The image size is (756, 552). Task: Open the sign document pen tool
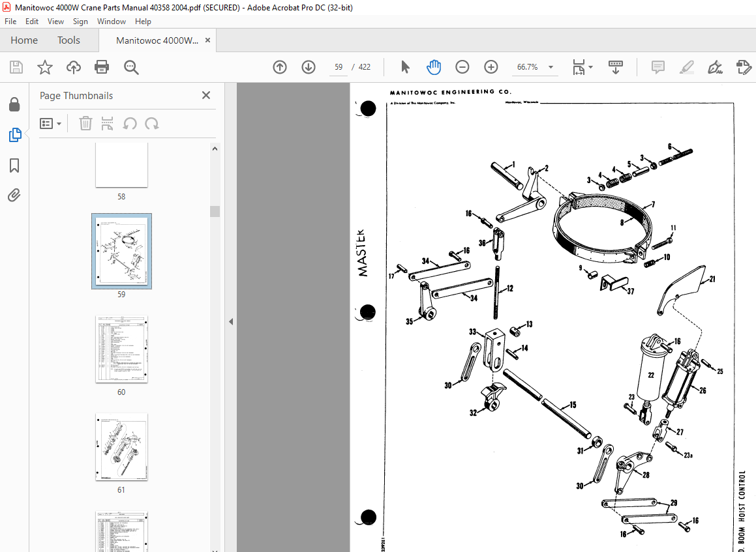pyautogui.click(x=715, y=67)
